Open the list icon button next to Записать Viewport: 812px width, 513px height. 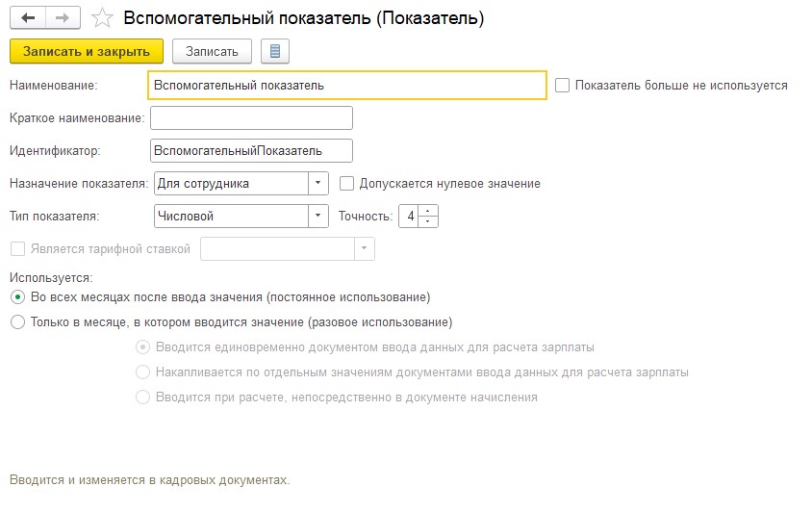(275, 51)
